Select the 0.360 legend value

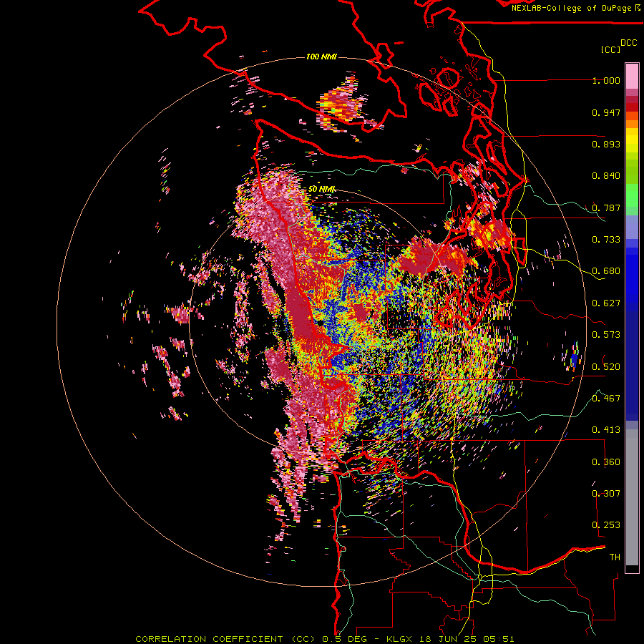(606, 462)
